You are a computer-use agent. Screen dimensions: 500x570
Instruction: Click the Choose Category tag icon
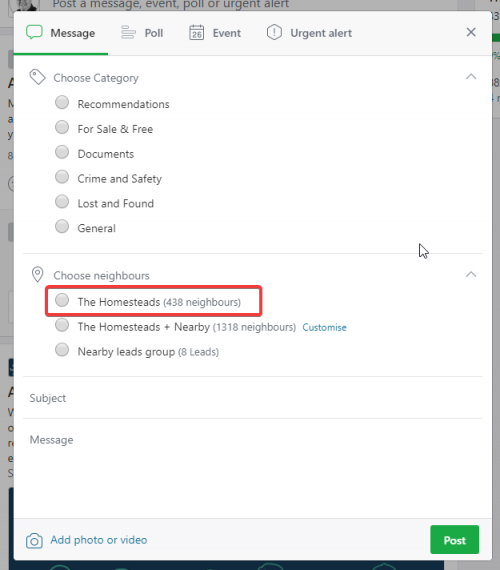tap(37, 77)
